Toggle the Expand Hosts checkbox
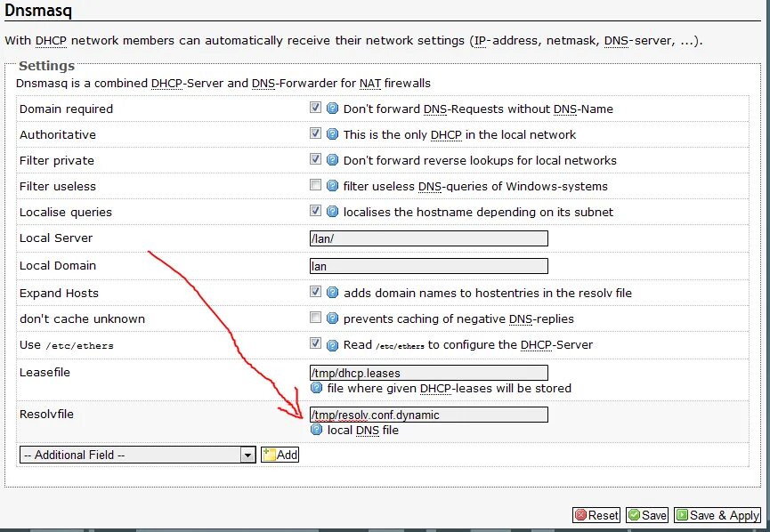The width and height of the screenshot is (770, 532). point(315,292)
